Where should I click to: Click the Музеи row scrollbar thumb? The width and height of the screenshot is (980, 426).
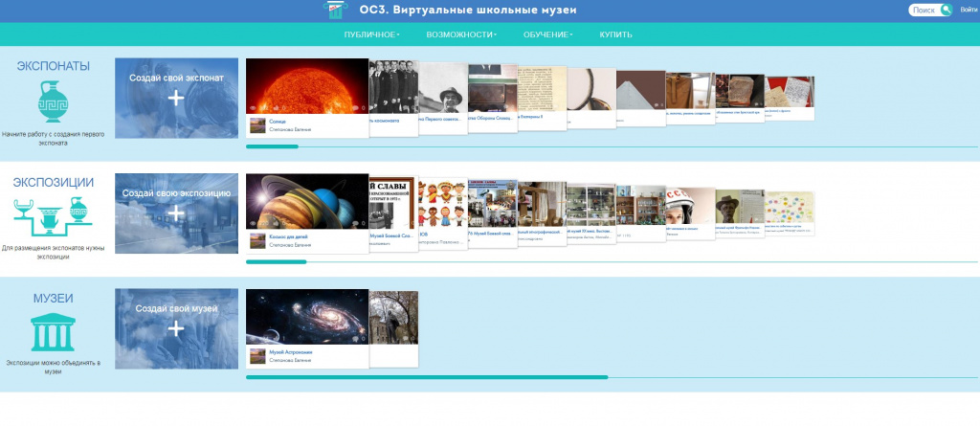(x=427, y=377)
